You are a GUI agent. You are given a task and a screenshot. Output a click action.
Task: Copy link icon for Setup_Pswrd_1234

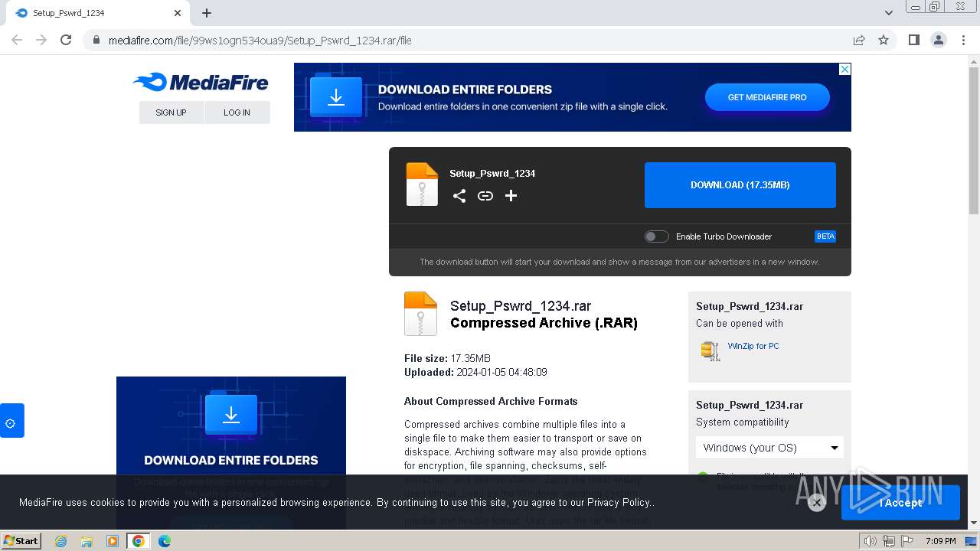point(485,196)
